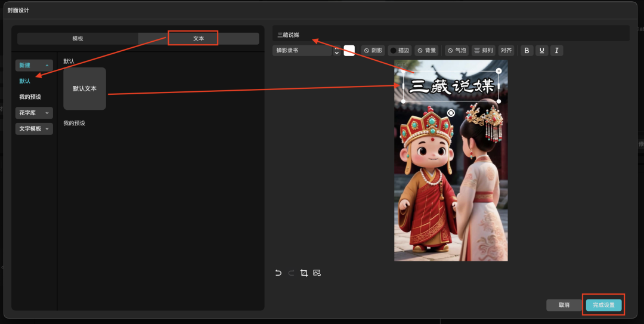Click the replace cover image icon
This screenshot has width=644, height=324.
pos(317,273)
